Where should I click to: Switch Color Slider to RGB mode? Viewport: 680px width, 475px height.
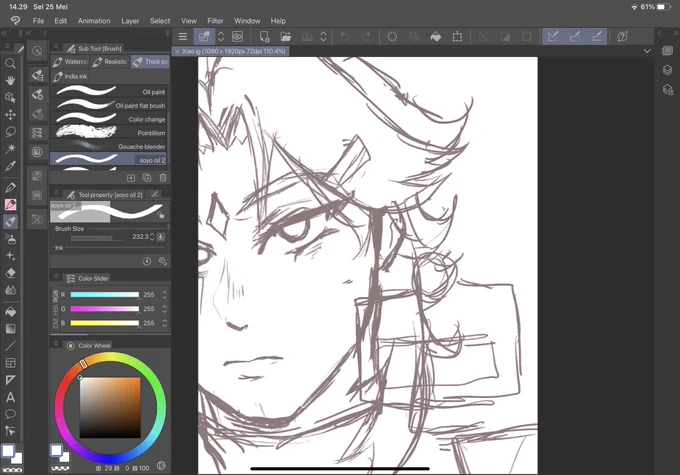point(56,295)
